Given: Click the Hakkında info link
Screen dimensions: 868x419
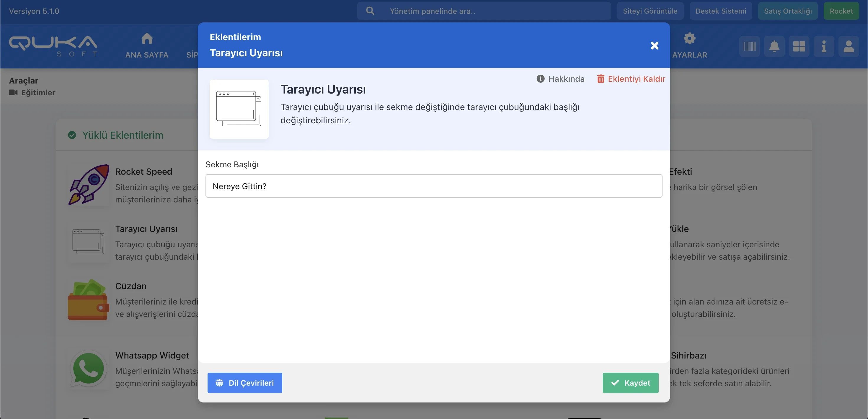Looking at the screenshot, I should click(560, 79).
